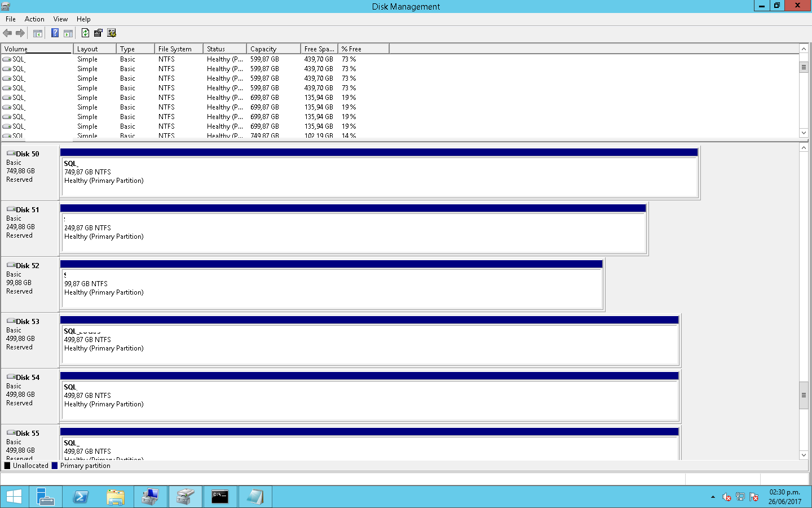The width and height of the screenshot is (812, 508).
Task: Click the Disk 52 label panel
Action: [x=30, y=284]
